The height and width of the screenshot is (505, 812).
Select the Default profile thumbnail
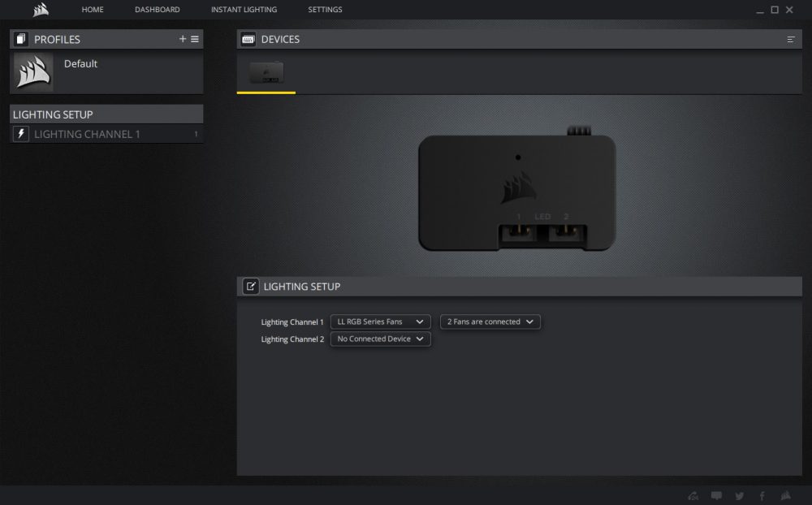(x=33, y=72)
